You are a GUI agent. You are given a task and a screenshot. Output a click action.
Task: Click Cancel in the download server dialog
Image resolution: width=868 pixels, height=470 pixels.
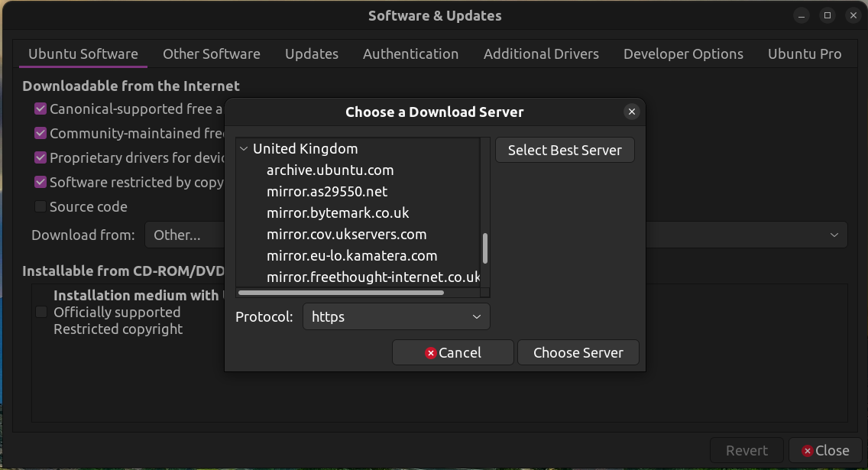coord(452,352)
